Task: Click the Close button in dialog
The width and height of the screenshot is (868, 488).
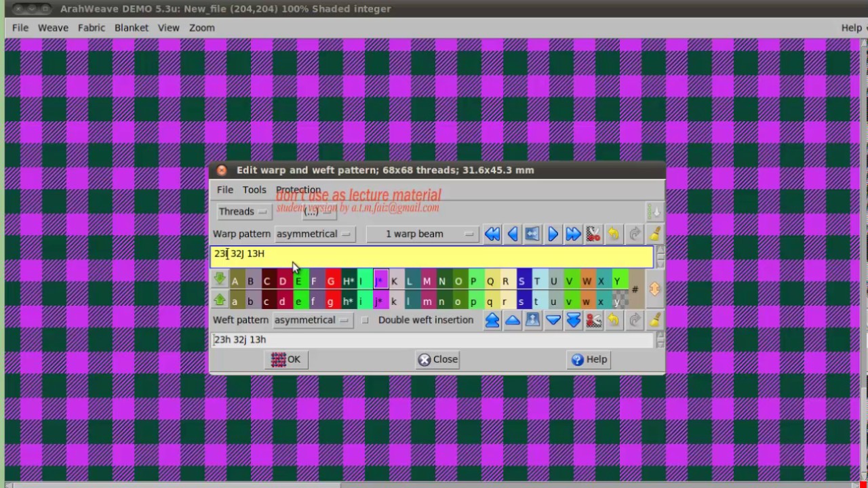Action: [x=438, y=359]
